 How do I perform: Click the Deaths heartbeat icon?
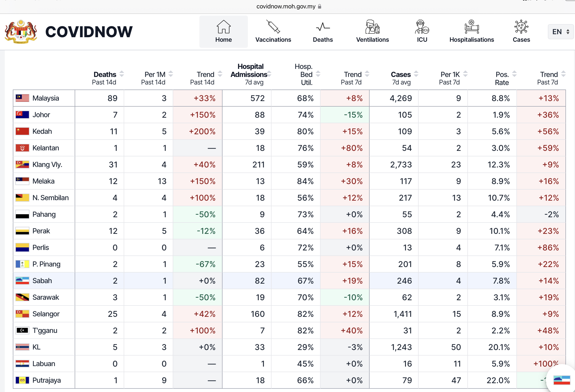coord(323,27)
